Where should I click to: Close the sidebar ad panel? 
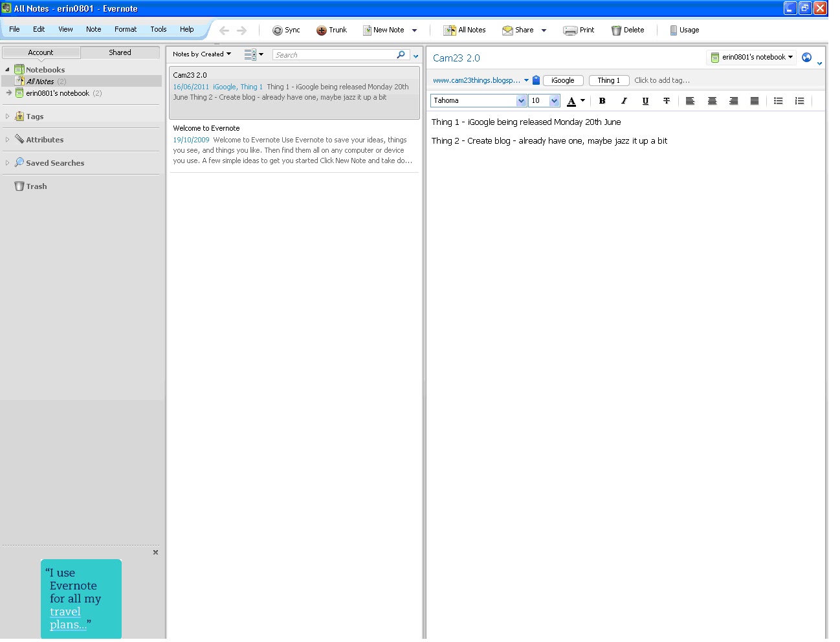155,553
